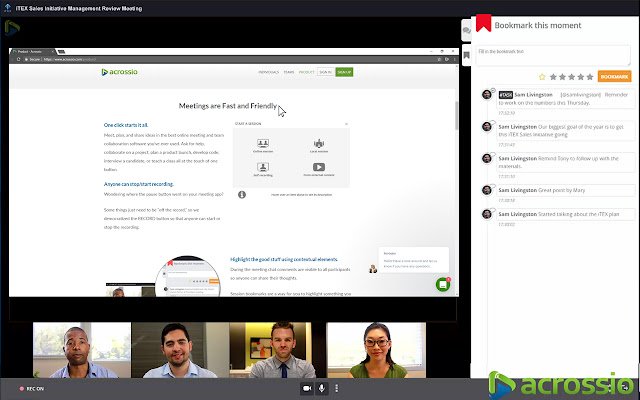Click the browser reload icon
This screenshot has width=640, height=400.
click(x=18, y=59)
